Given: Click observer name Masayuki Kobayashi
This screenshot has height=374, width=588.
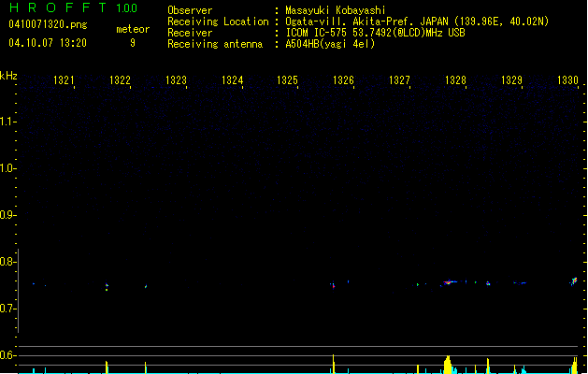Looking at the screenshot, I should pos(336,10).
